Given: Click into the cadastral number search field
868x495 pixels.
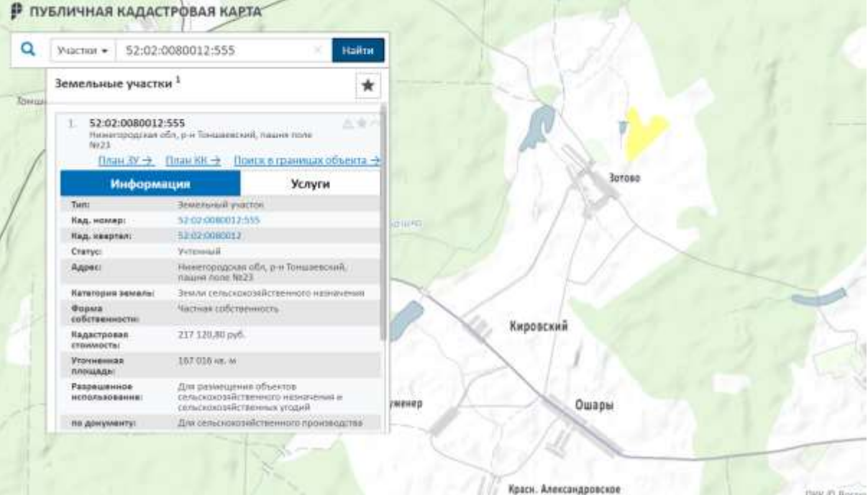Looking at the screenshot, I should [216, 51].
